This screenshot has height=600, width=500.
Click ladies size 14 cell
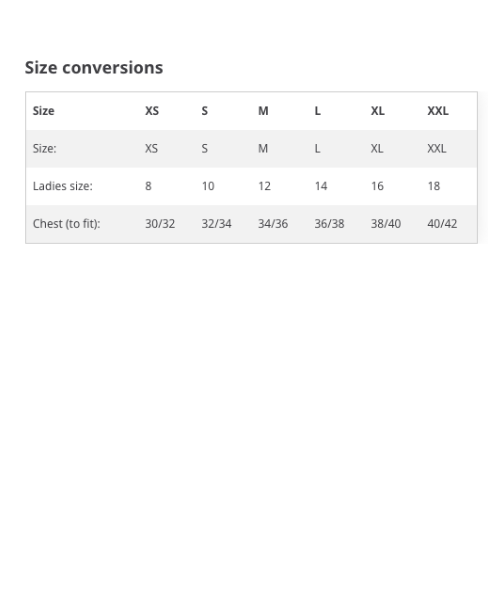click(321, 186)
